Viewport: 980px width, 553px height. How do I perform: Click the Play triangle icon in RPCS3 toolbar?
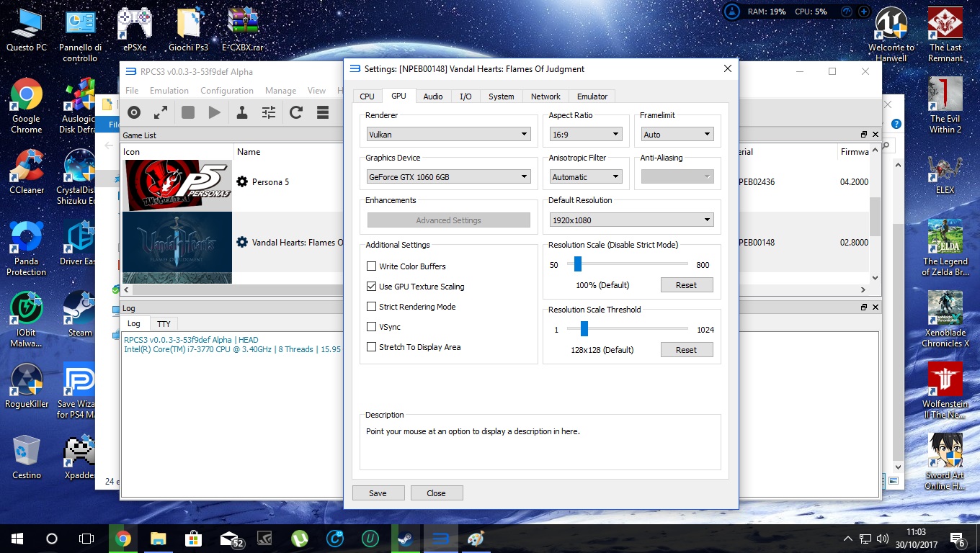pos(215,112)
